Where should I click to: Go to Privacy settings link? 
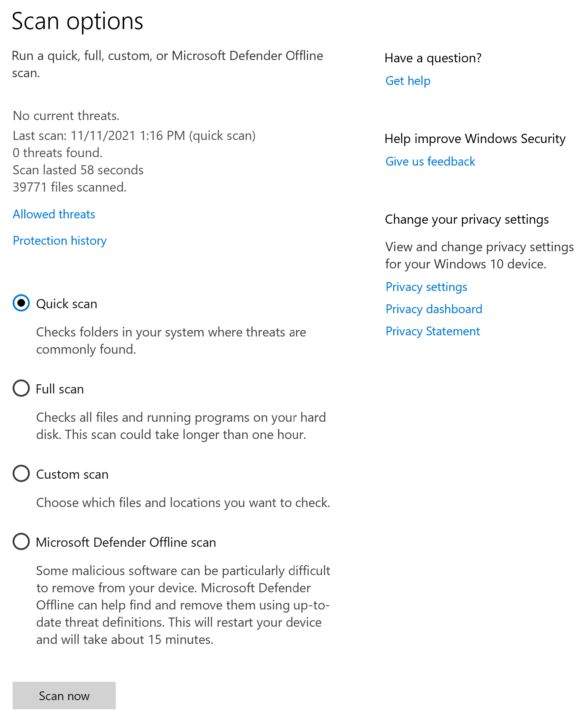(426, 287)
